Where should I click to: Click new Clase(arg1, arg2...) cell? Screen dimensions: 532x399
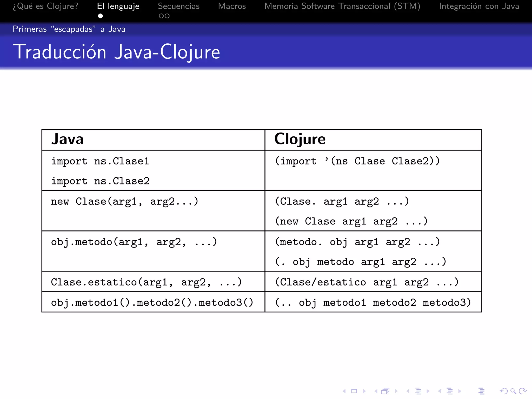coord(153,211)
